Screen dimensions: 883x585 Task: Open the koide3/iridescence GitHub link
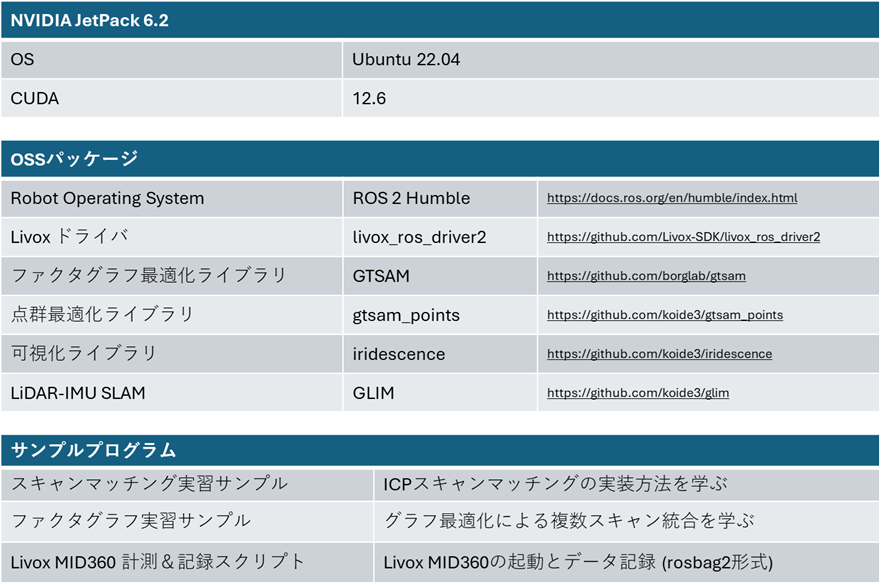tap(659, 354)
